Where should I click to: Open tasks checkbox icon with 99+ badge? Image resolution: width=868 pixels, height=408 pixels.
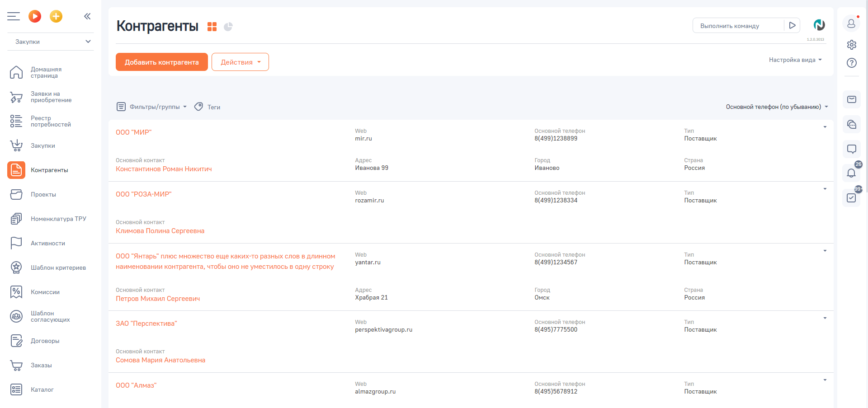[x=852, y=197]
